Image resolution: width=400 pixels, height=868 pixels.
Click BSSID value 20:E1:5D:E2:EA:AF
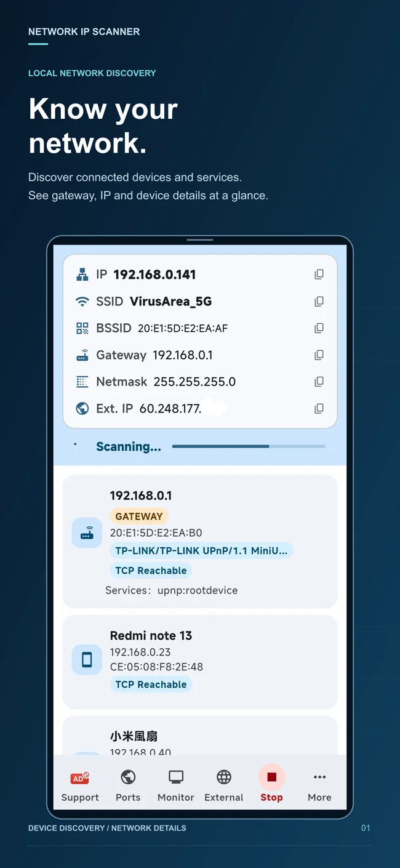click(x=183, y=329)
